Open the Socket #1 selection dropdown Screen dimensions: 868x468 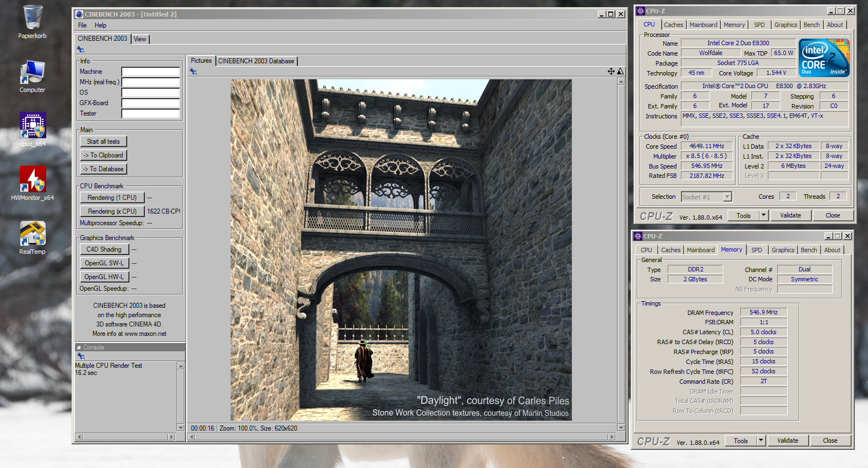coord(707,197)
